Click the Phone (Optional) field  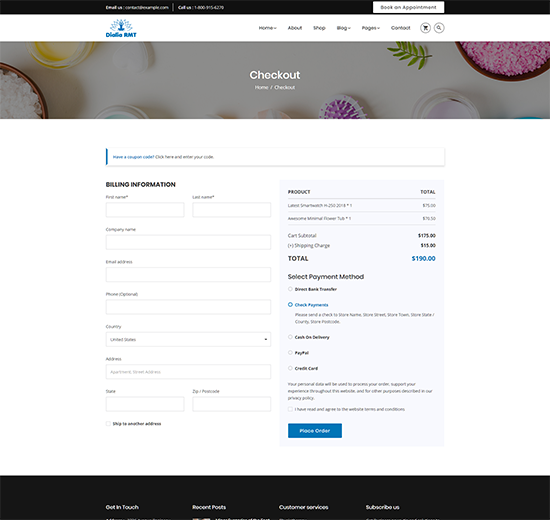(188, 307)
